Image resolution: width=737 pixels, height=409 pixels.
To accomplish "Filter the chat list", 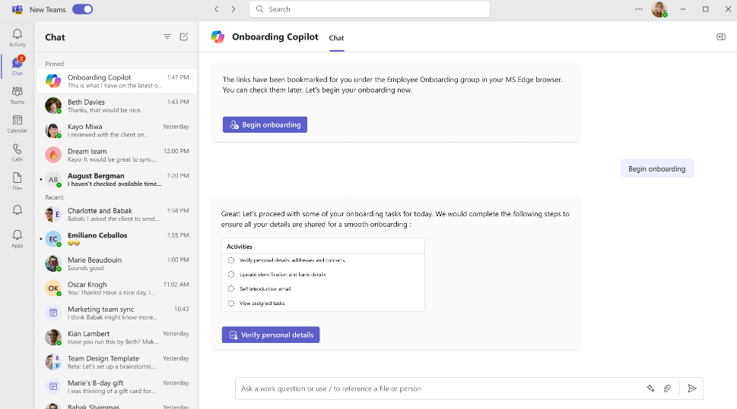I will [167, 37].
